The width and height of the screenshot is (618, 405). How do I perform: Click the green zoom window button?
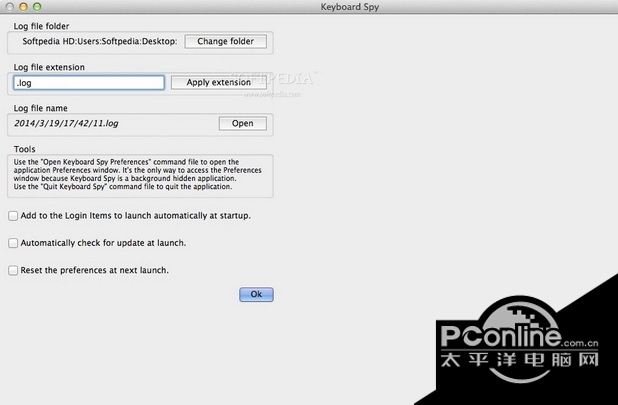coord(37,6)
